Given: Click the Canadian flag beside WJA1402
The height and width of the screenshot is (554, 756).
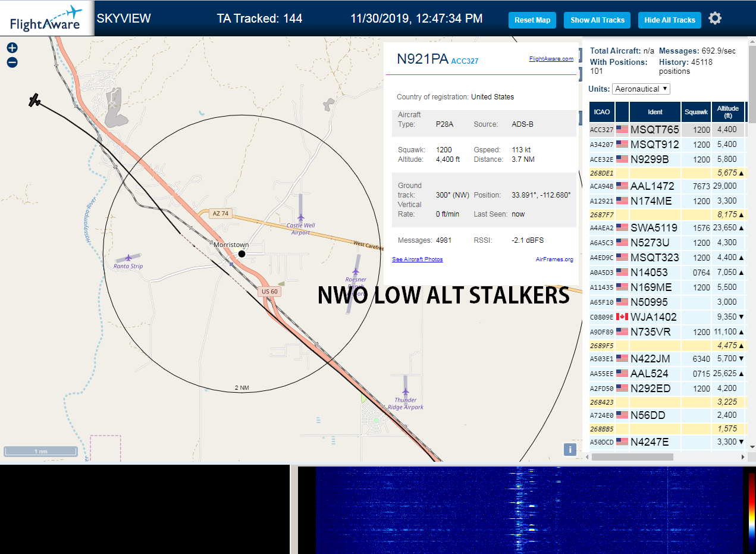Looking at the screenshot, I should (622, 317).
